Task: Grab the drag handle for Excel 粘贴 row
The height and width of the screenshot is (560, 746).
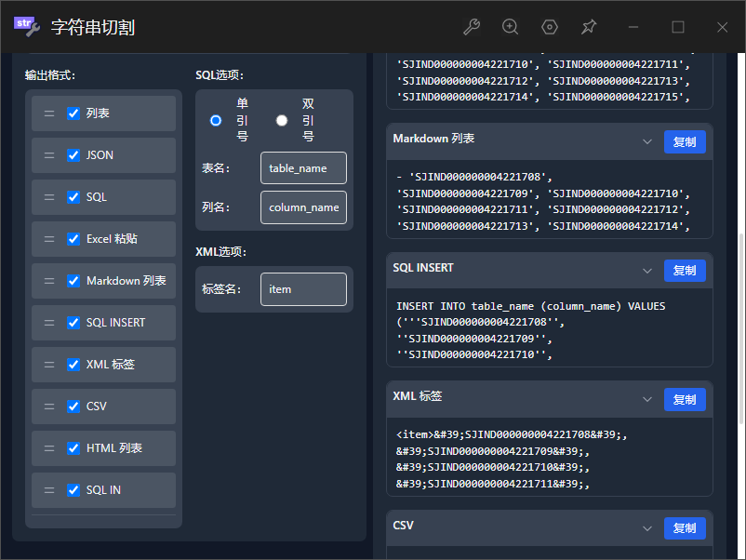Action: point(49,239)
